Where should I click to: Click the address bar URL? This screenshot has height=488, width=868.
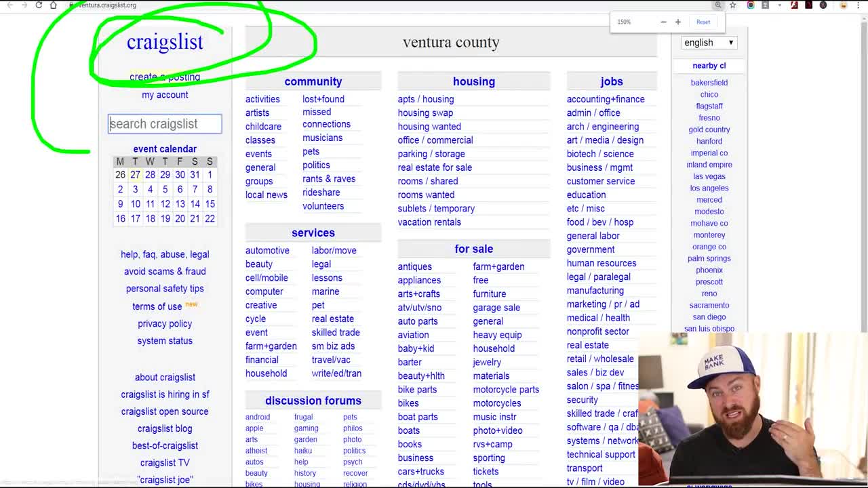click(x=108, y=5)
